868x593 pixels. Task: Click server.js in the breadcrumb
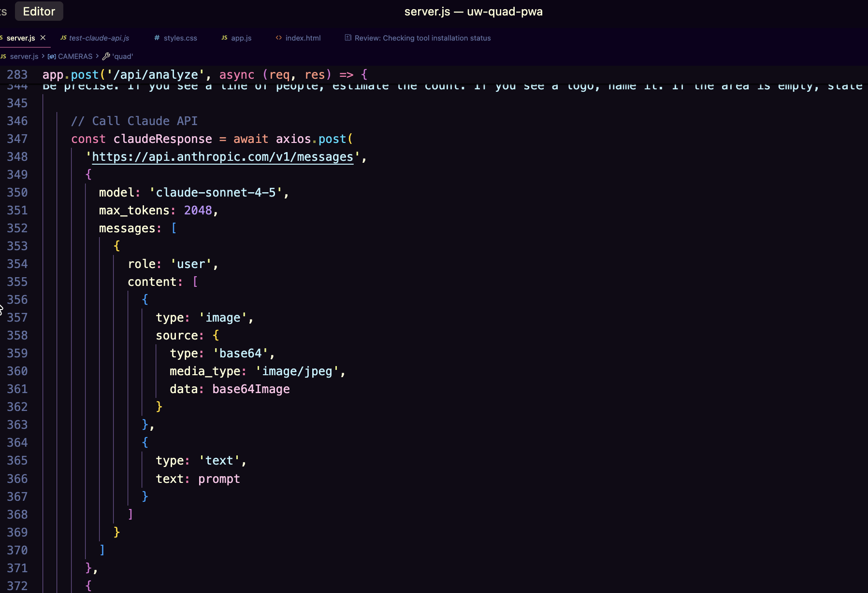tap(24, 56)
